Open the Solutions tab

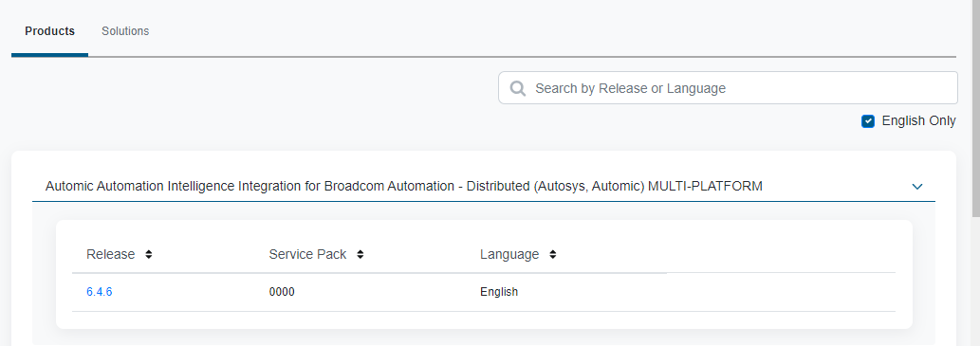click(x=125, y=31)
